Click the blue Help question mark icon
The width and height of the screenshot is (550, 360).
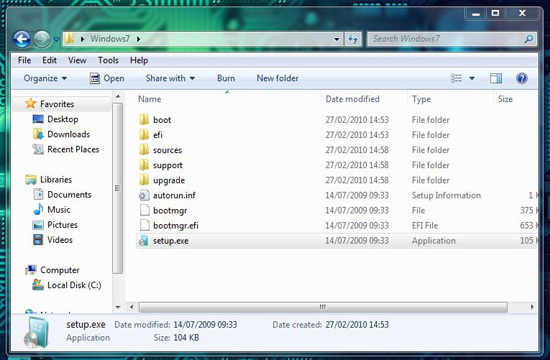[x=522, y=78]
